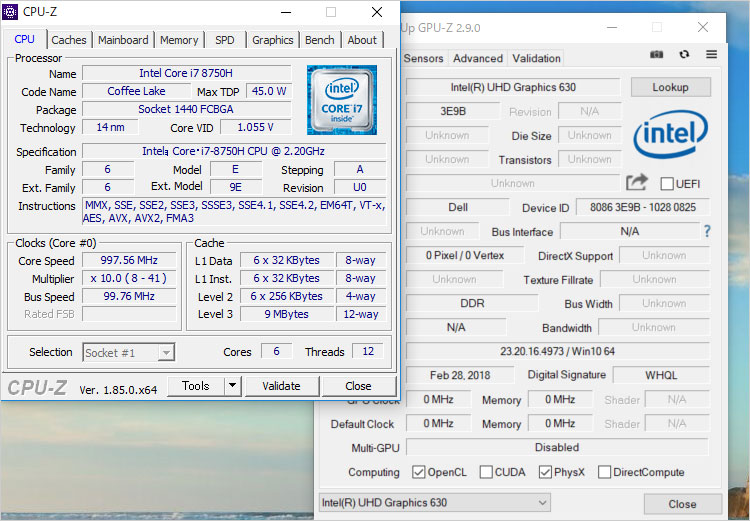The height and width of the screenshot is (521, 750).
Task: Click the driver date Feb 28, 2018
Action: (460, 375)
